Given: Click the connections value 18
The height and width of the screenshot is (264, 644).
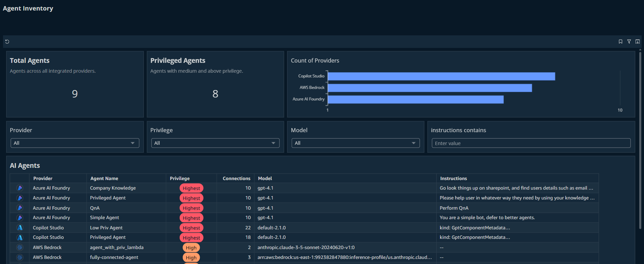Looking at the screenshot, I should pos(248,237).
